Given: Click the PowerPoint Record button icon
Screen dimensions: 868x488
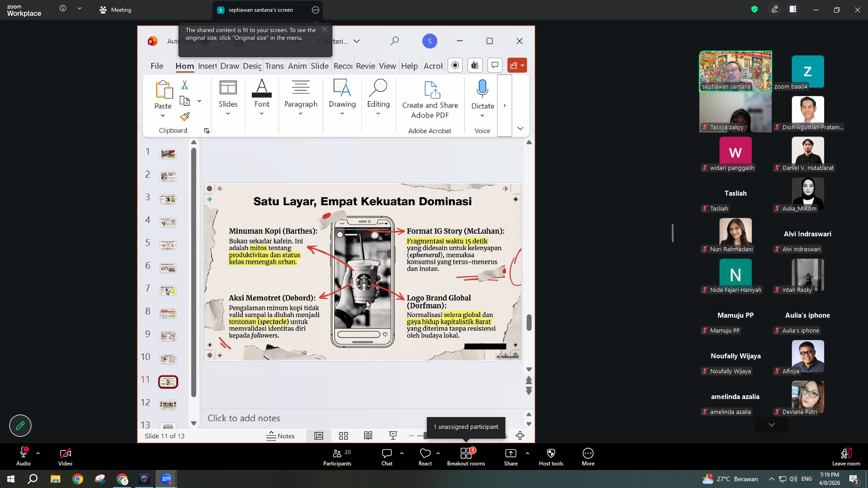Looking at the screenshot, I should coord(455,66).
